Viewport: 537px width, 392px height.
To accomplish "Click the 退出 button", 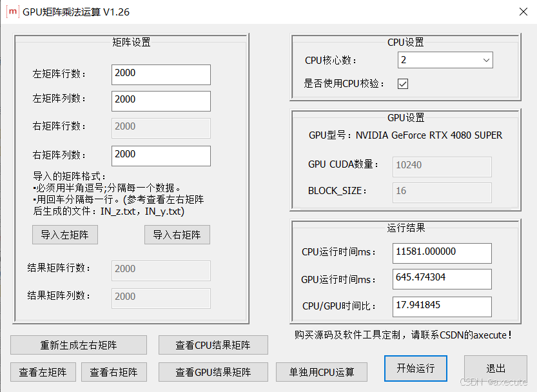I will pos(495,368).
